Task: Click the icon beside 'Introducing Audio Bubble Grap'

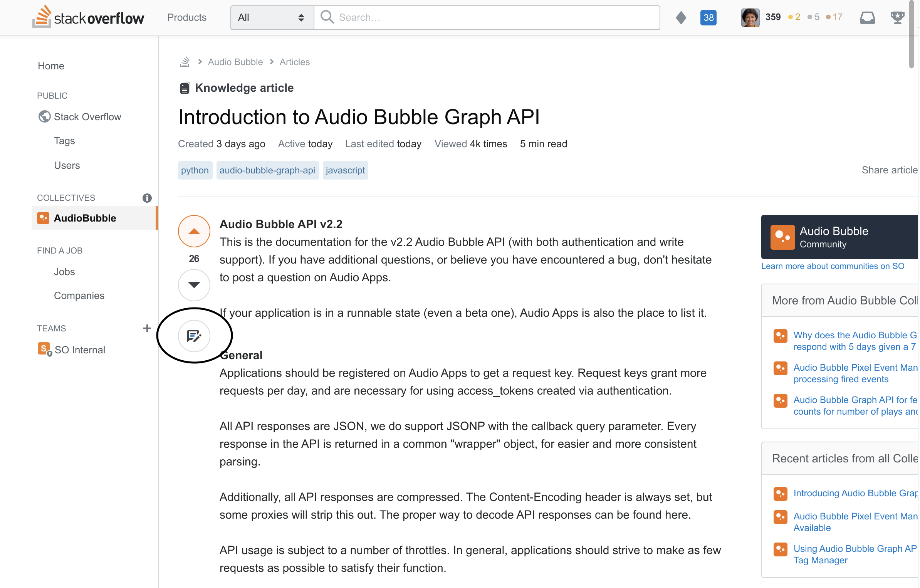Action: click(x=780, y=494)
